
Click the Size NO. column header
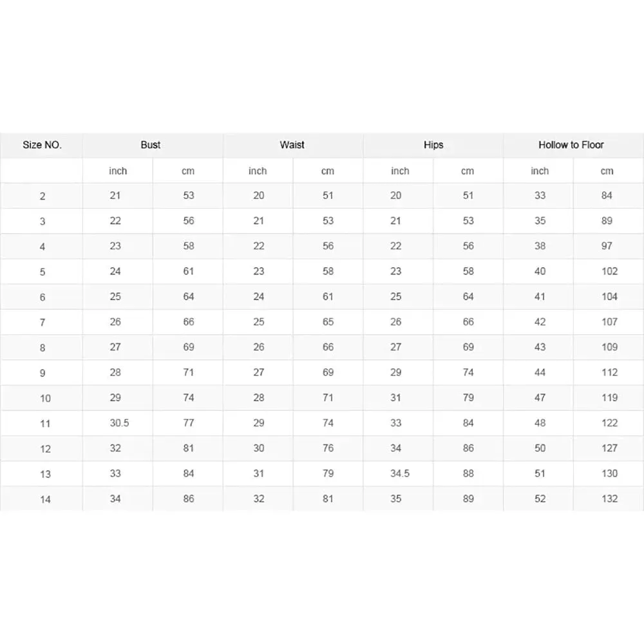43,145
